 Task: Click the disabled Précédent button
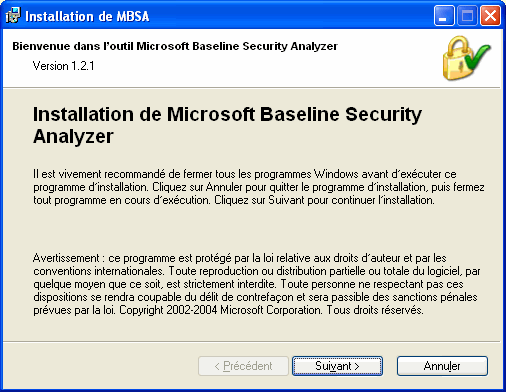[243, 366]
